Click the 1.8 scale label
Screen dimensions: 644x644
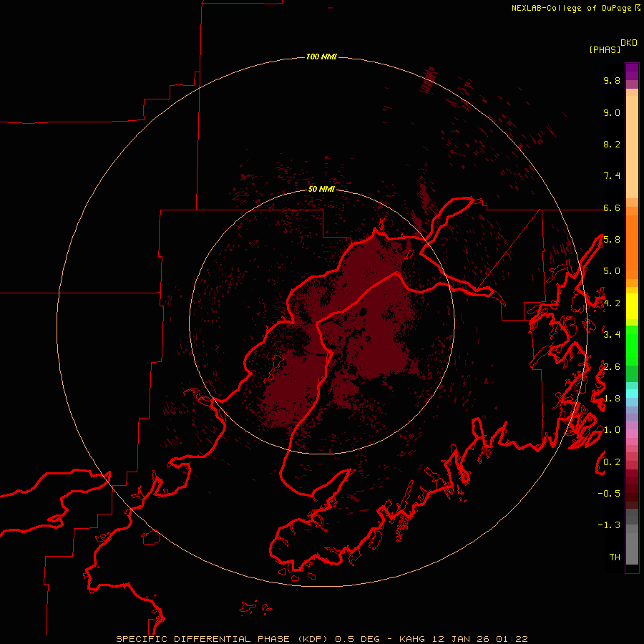pyautogui.click(x=612, y=399)
